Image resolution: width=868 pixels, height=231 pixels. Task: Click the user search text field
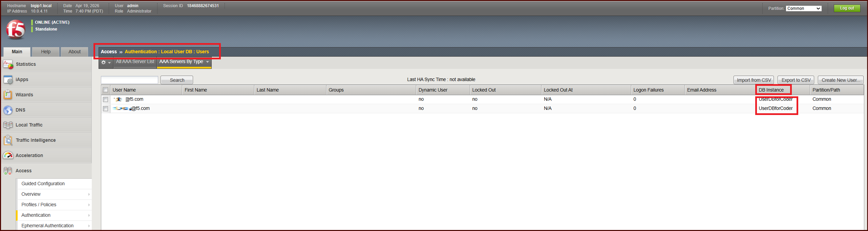pyautogui.click(x=129, y=80)
